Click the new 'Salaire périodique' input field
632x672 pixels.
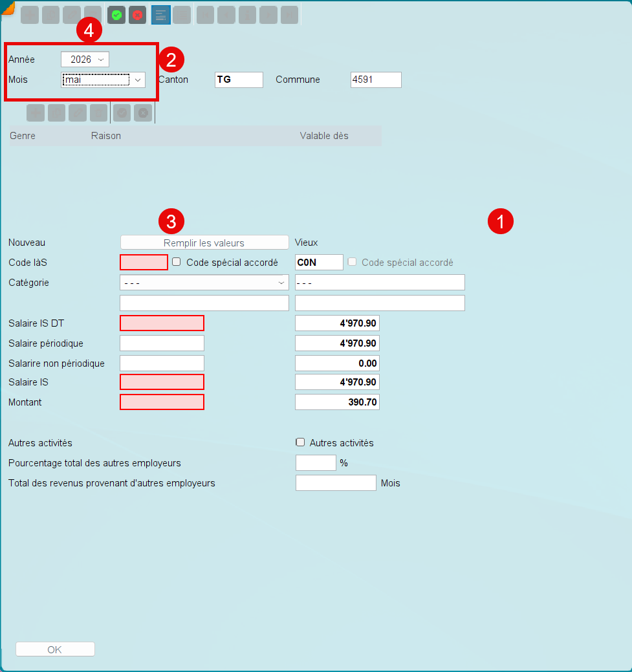pos(162,343)
